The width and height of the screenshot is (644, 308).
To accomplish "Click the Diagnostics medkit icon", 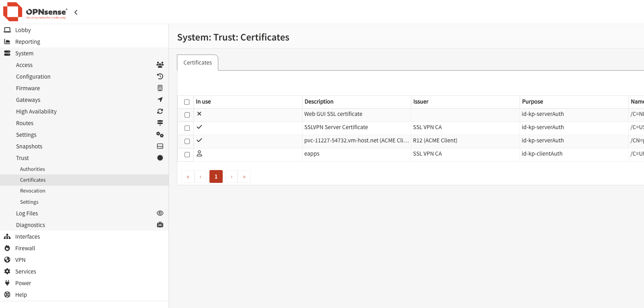I will pos(160,225).
